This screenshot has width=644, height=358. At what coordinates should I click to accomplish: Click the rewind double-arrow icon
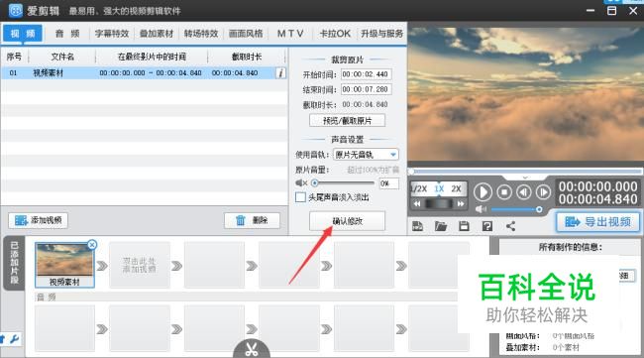click(x=417, y=203)
